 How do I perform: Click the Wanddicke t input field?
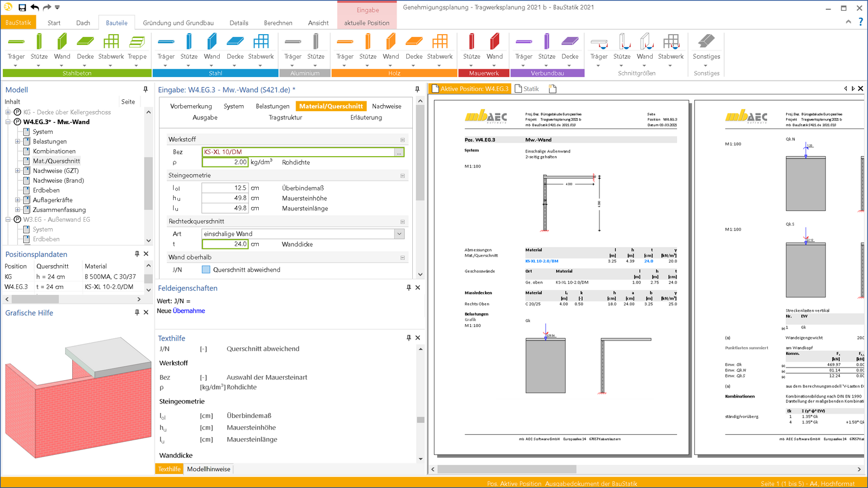[225, 244]
